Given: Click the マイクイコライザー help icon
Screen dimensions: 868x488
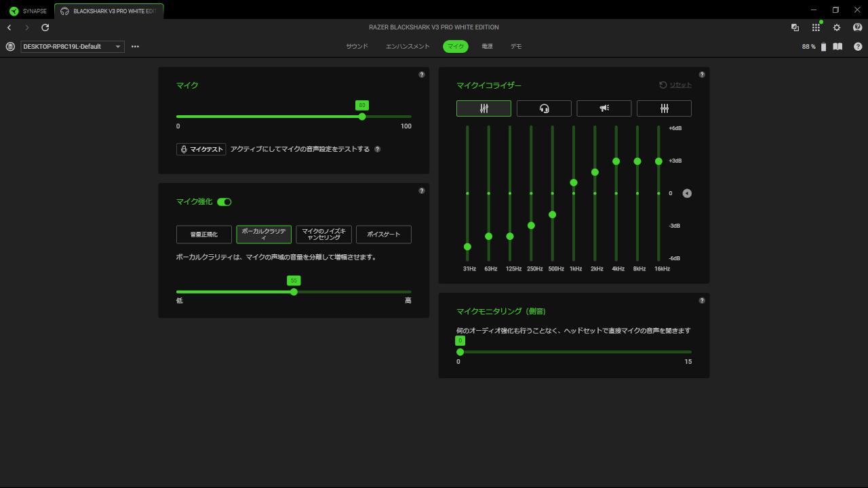Looking at the screenshot, I should (x=702, y=75).
